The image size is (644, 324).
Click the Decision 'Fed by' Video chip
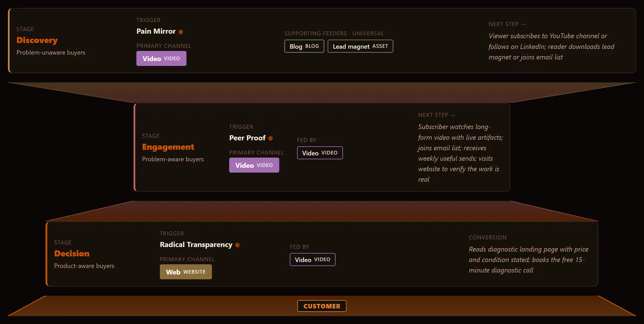coord(313,260)
